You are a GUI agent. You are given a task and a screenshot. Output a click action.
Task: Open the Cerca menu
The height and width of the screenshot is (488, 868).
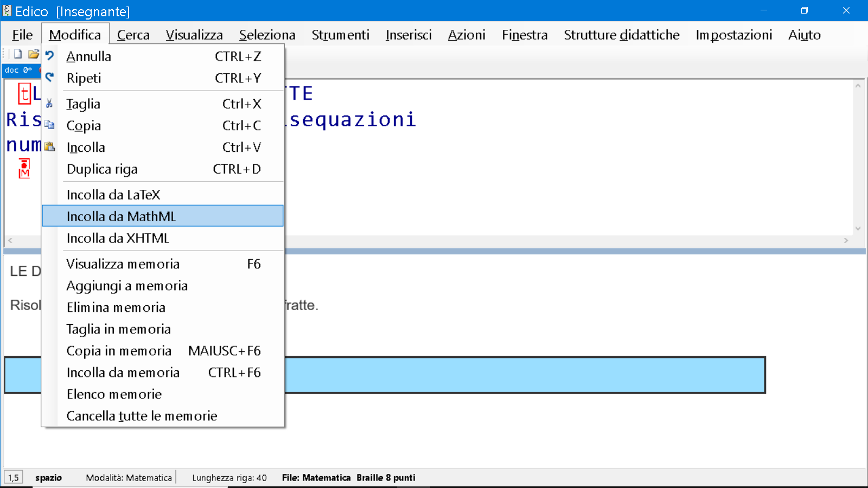pos(133,35)
